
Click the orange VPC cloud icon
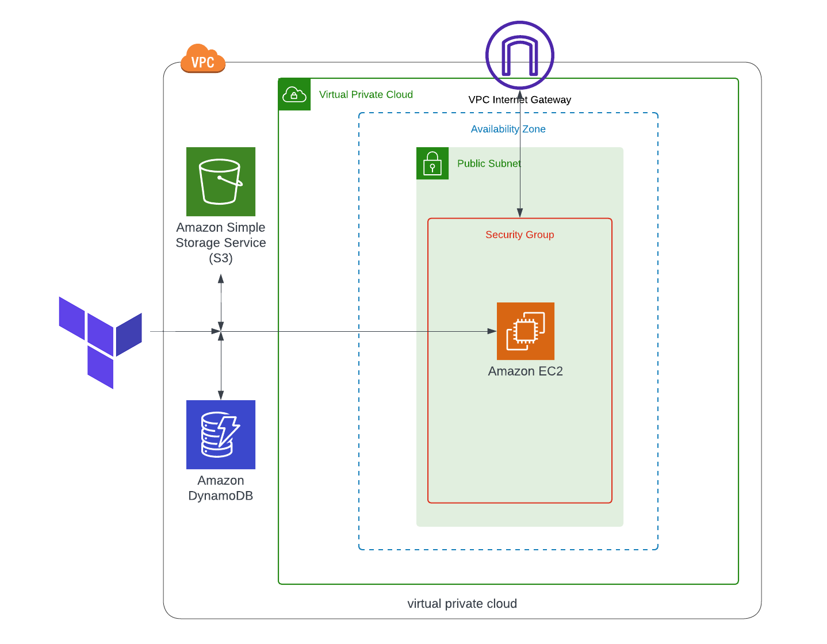point(203,59)
